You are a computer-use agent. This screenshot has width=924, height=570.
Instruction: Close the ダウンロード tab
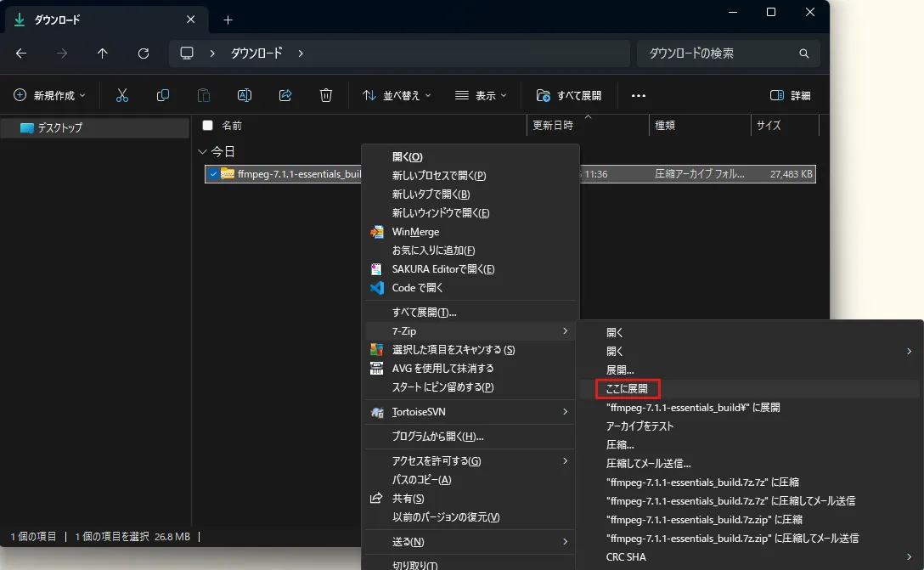coord(190,20)
